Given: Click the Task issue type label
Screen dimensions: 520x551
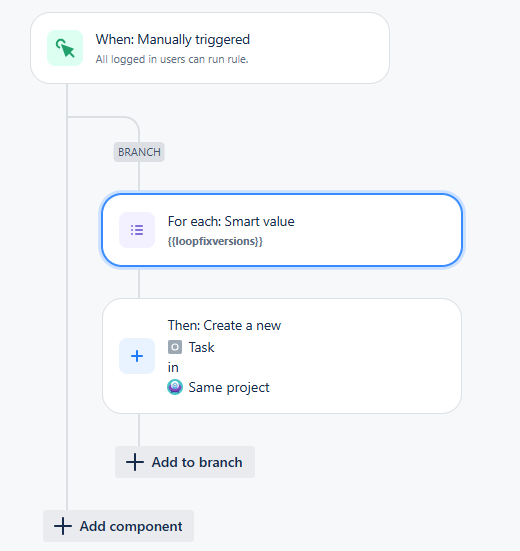Looking at the screenshot, I should [x=201, y=347].
